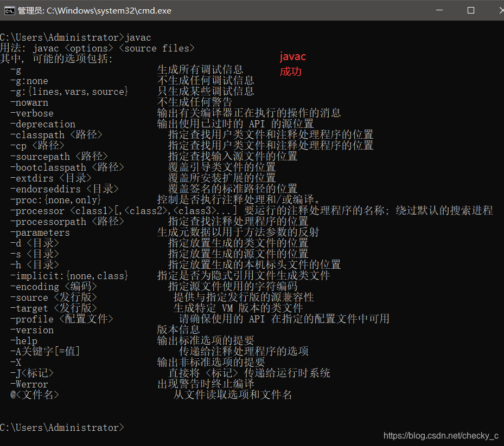Click the description 指定查找输入源文件的位置

(233, 157)
